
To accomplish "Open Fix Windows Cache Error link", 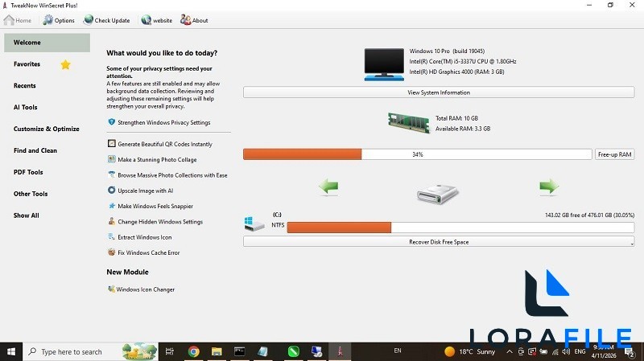I will click(x=149, y=253).
